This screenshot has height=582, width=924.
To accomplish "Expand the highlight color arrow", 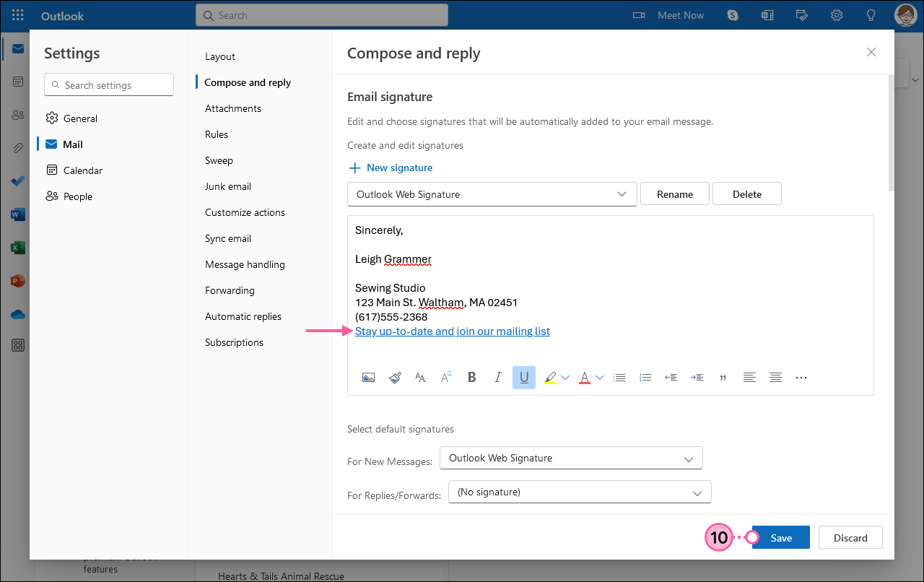I will coord(565,378).
